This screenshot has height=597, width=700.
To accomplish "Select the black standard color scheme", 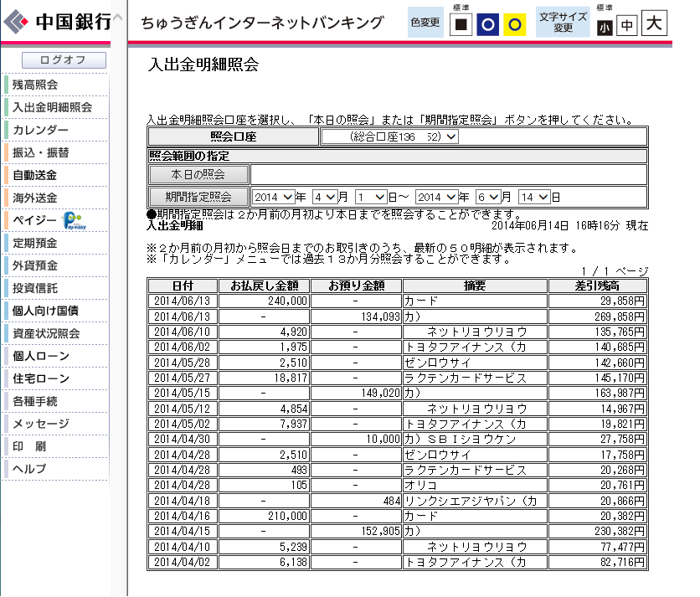I will [461, 24].
